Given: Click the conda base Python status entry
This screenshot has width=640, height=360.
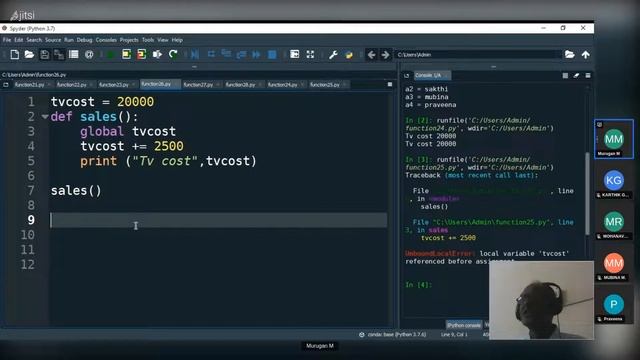Looking at the screenshot, I should [393, 335].
